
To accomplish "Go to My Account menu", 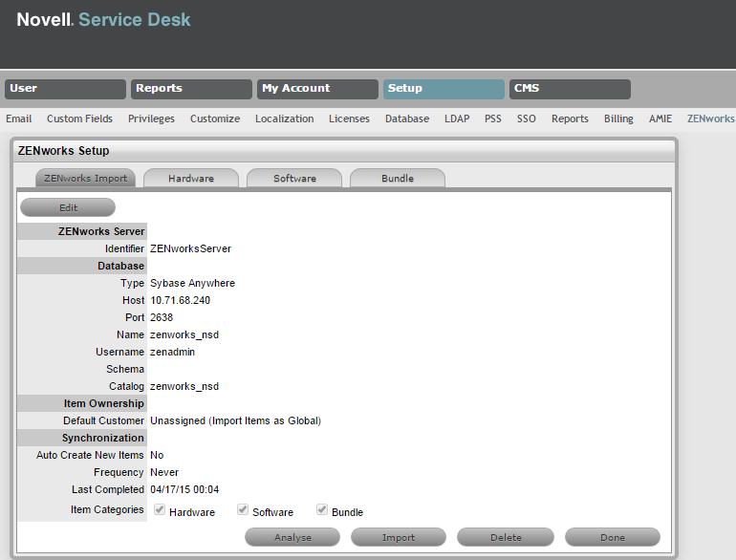I will pyautogui.click(x=318, y=89).
